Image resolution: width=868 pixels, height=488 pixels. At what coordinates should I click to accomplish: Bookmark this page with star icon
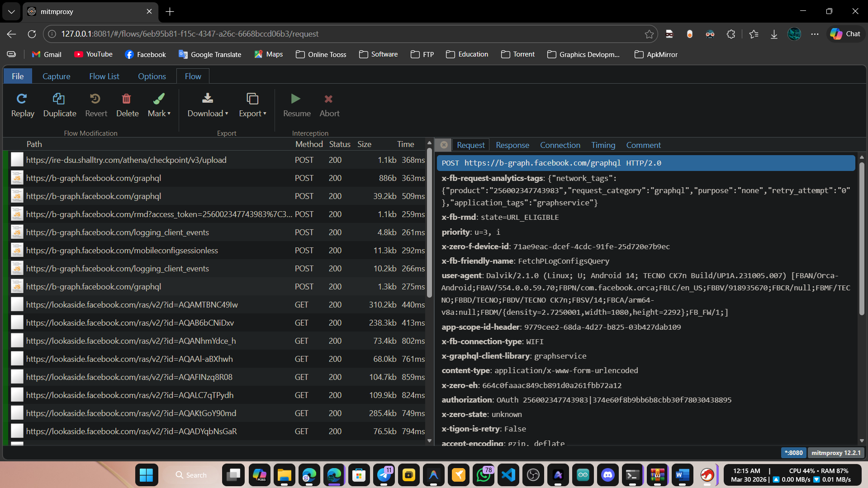(x=649, y=34)
